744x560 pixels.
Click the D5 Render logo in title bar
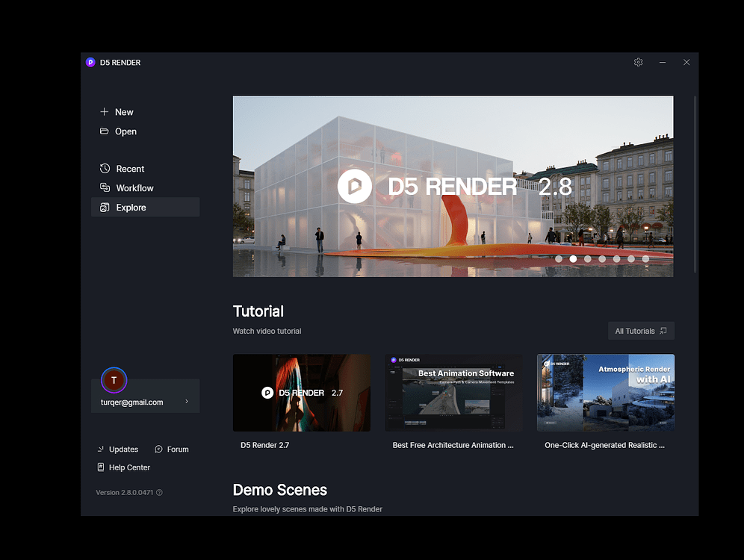pos(90,62)
